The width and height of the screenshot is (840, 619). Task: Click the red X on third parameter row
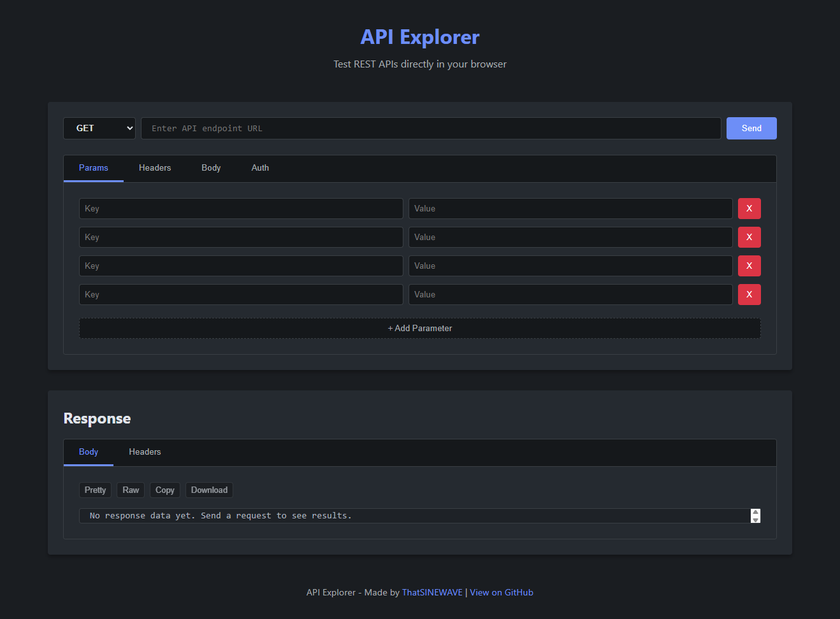749,266
